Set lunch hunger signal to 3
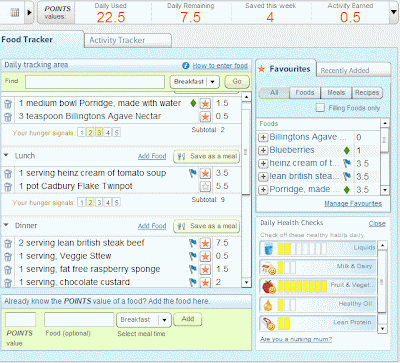Image resolution: width=400 pixels, height=363 pixels. click(99, 202)
